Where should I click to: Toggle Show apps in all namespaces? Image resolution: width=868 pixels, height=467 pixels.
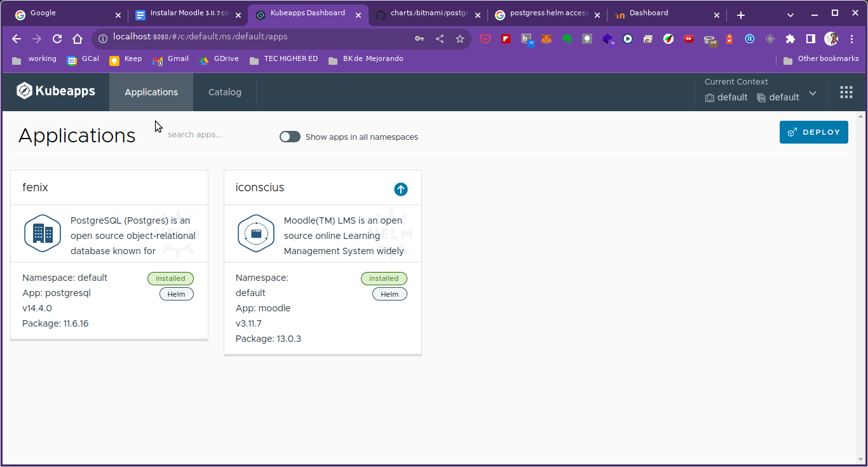coord(290,137)
